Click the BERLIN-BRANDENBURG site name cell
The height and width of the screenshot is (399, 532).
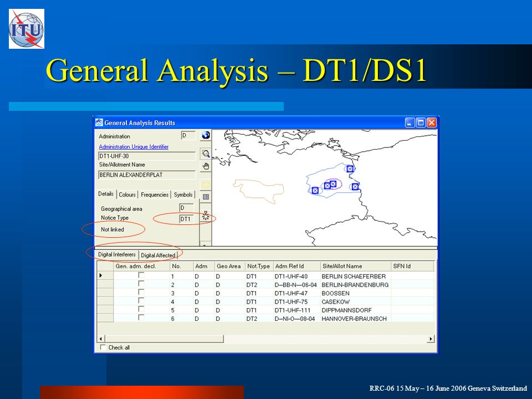(x=355, y=285)
